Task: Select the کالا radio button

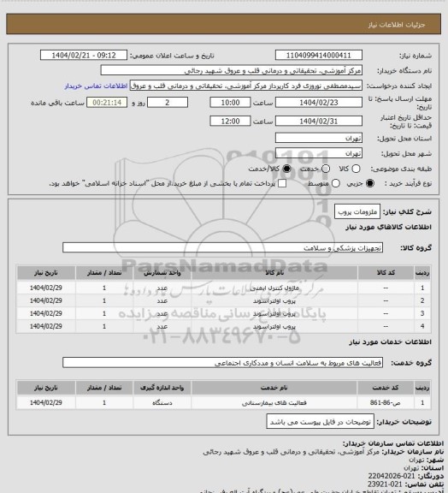Action: pyautogui.click(x=356, y=169)
